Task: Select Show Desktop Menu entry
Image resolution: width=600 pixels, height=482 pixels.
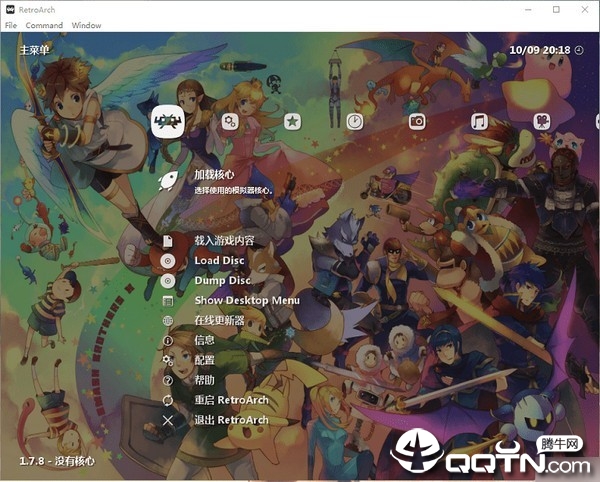Action: 247,300
